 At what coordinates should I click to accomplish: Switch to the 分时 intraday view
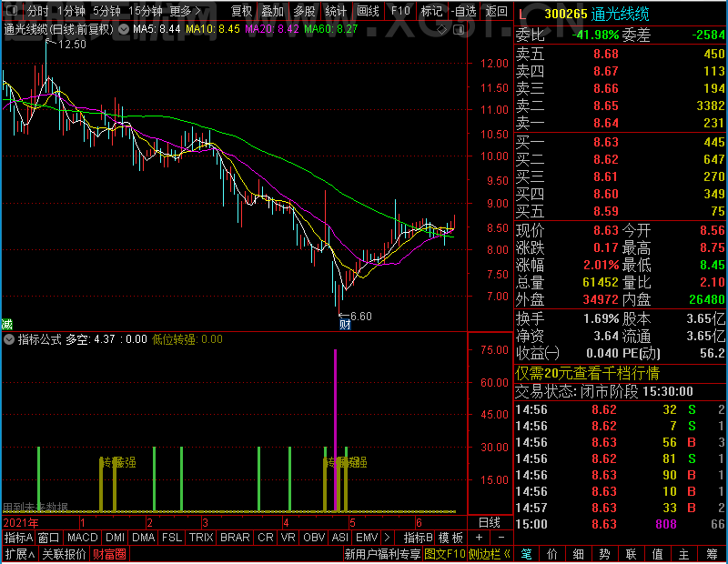click(38, 10)
